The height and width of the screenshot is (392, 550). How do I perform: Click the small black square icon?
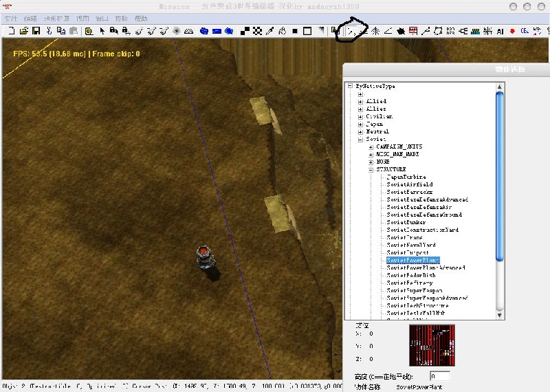[295, 31]
